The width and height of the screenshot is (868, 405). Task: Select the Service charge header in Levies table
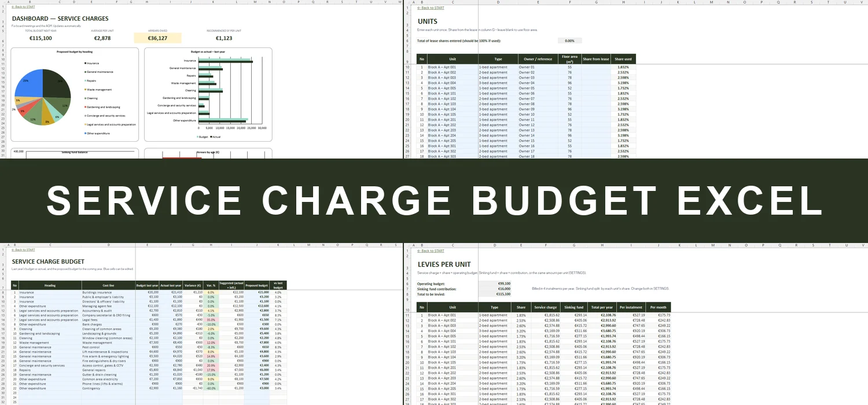tap(546, 307)
